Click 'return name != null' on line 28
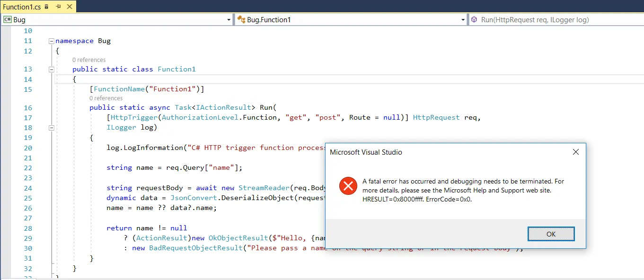The height and width of the screenshot is (280, 644). tap(147, 228)
